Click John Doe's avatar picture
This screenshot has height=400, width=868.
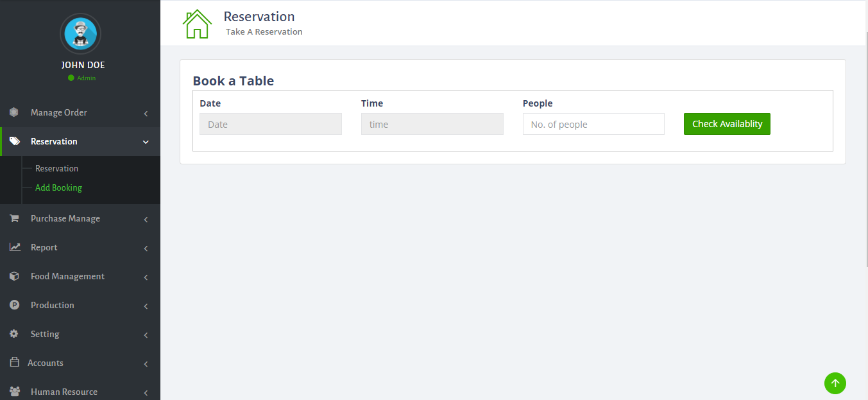(80, 33)
